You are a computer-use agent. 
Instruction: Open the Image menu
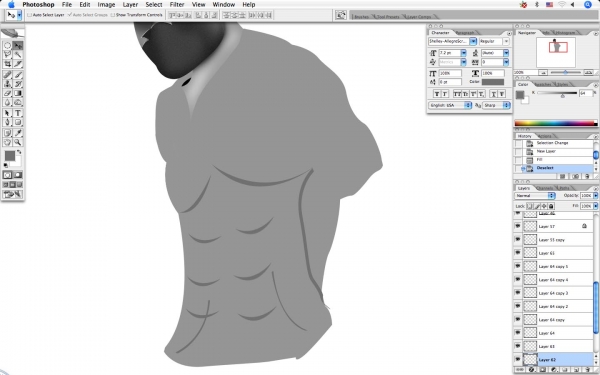click(x=106, y=5)
